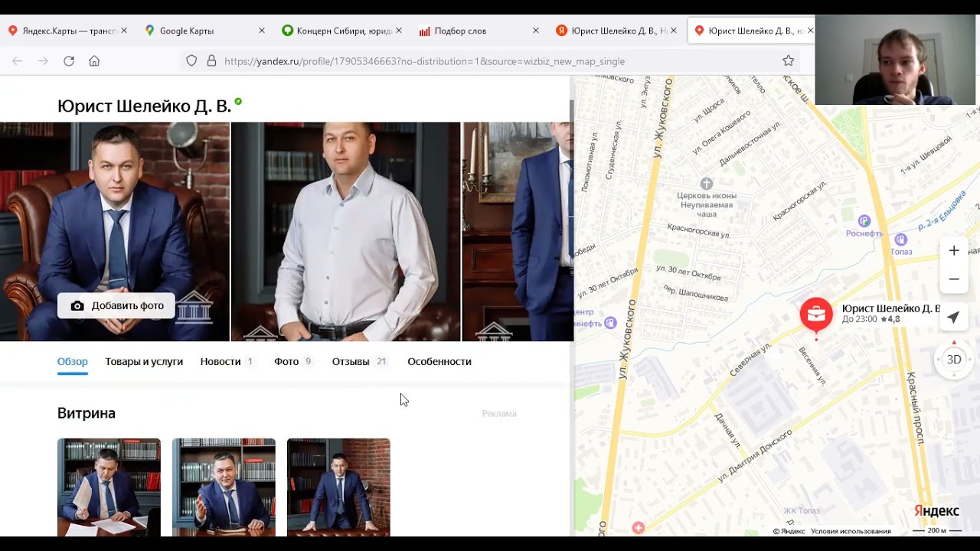Viewport: 980px width, 551px height.
Task: Click the Реклама label
Action: [499, 413]
